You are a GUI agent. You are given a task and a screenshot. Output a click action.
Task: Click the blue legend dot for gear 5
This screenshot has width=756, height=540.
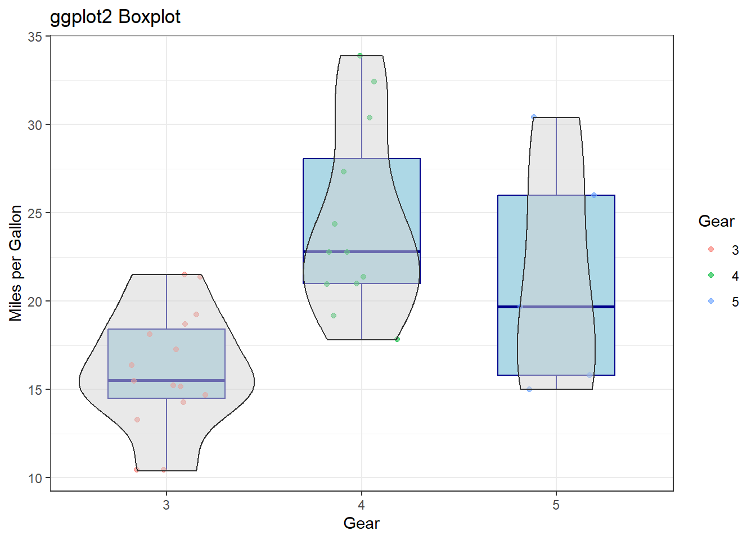(711, 301)
